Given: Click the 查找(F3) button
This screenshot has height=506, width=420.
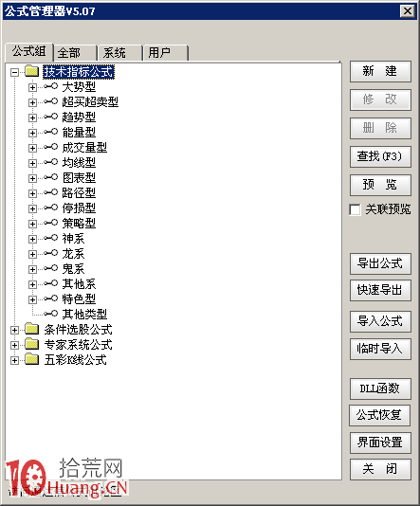Looking at the screenshot, I should coord(380,156).
